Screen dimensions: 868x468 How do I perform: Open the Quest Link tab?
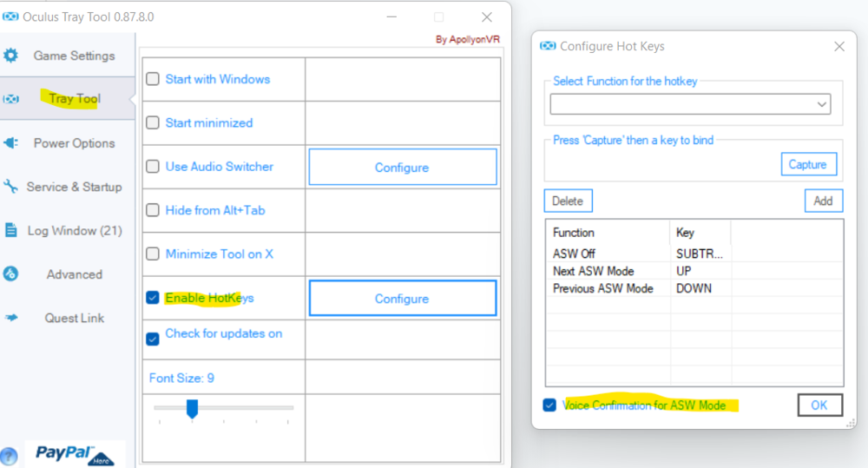coord(68,318)
